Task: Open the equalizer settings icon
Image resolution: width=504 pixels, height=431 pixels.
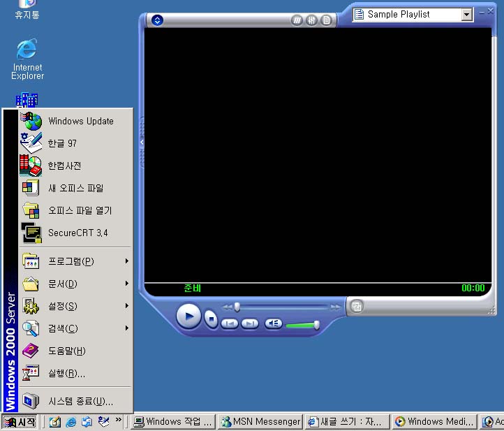Action: 313,20
